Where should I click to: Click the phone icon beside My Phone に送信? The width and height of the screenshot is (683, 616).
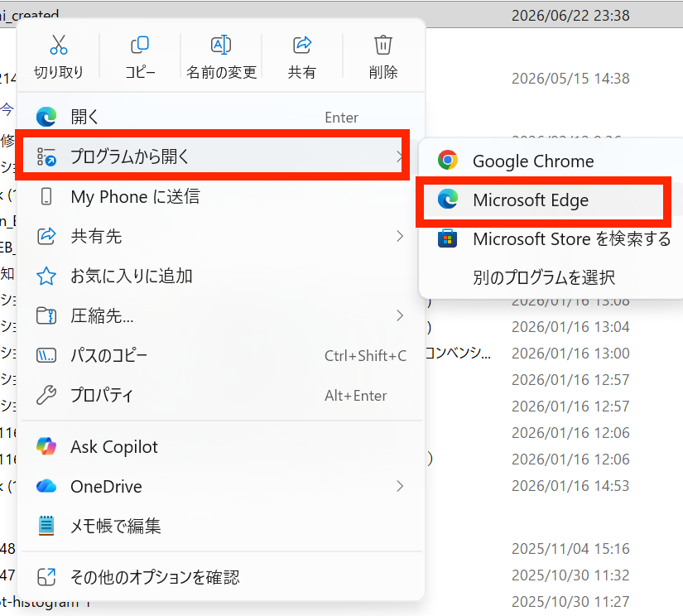click(x=46, y=196)
